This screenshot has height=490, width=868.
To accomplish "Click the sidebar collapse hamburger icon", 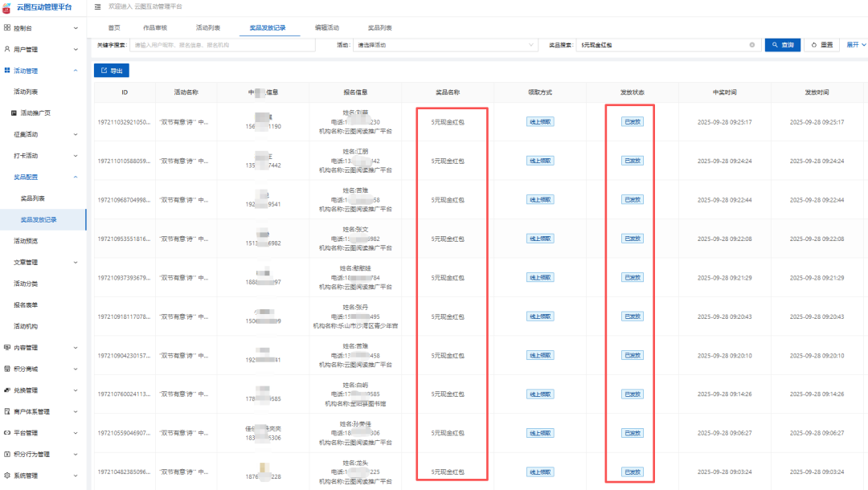I will (98, 6).
